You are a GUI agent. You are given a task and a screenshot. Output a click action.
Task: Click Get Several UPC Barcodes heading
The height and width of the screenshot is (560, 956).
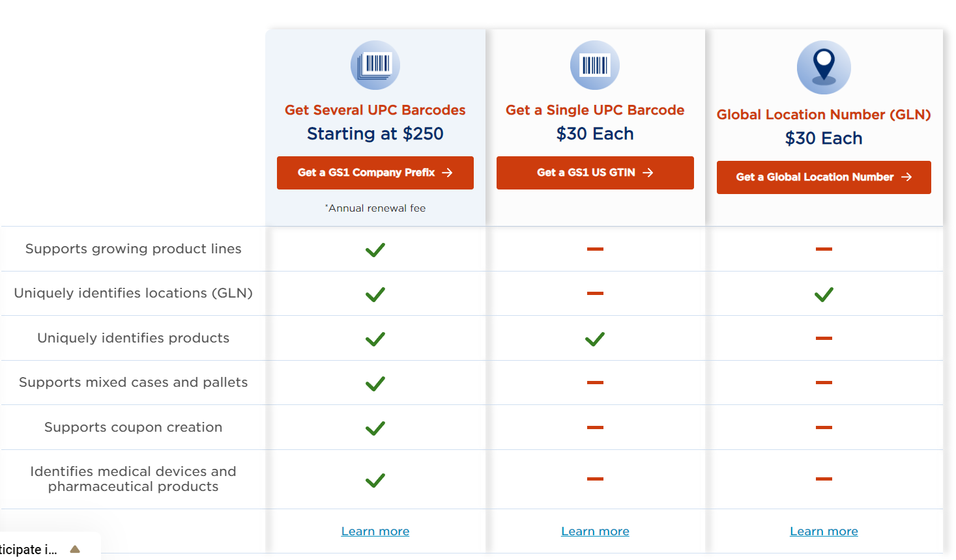pos(375,110)
